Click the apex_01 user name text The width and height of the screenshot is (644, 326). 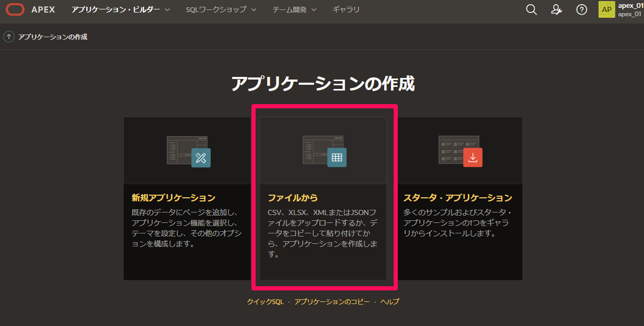630,6
